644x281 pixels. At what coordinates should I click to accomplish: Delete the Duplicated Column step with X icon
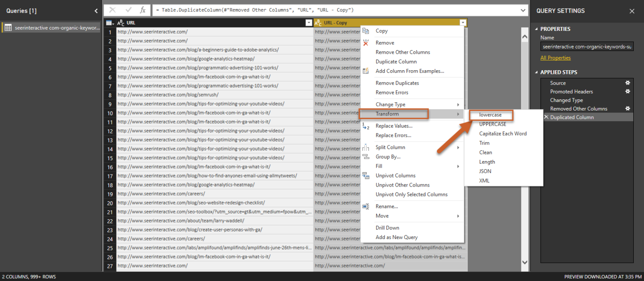click(546, 117)
